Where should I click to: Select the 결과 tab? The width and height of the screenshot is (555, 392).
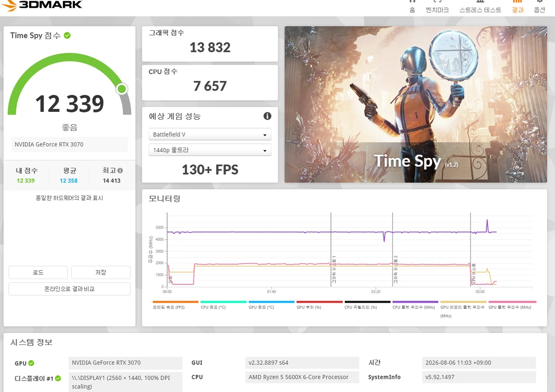(517, 7)
